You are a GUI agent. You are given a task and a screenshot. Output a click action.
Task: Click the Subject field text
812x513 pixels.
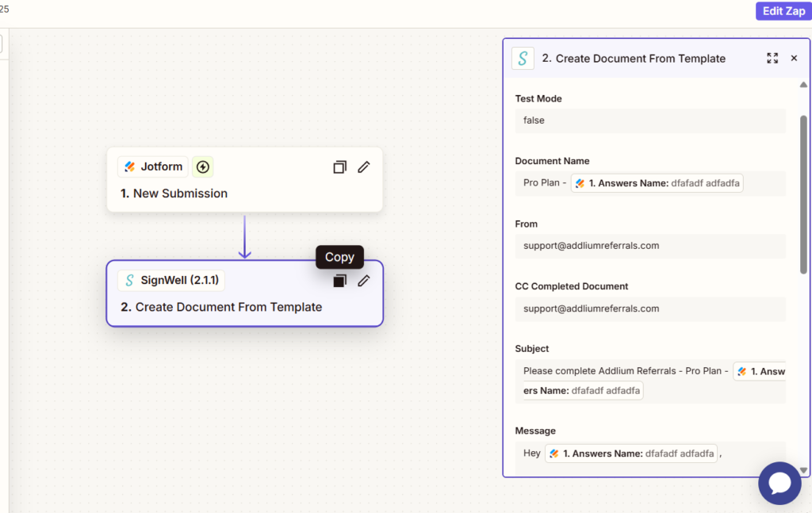(x=650, y=381)
